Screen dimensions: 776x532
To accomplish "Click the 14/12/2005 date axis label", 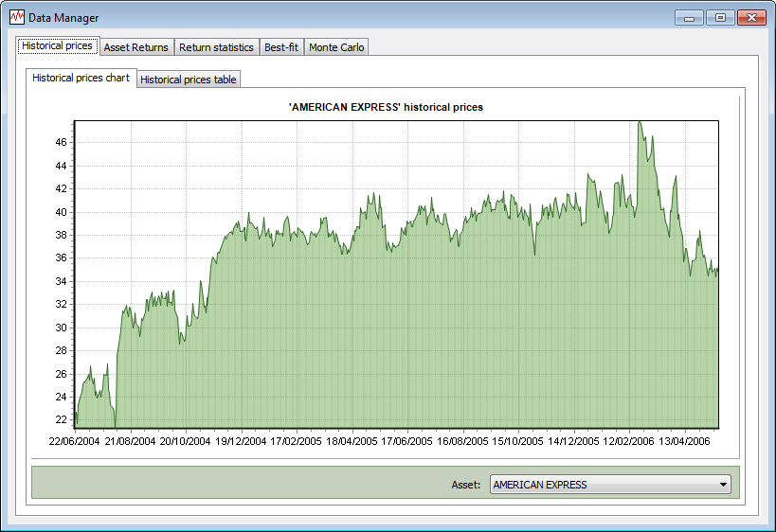I will tap(573, 441).
